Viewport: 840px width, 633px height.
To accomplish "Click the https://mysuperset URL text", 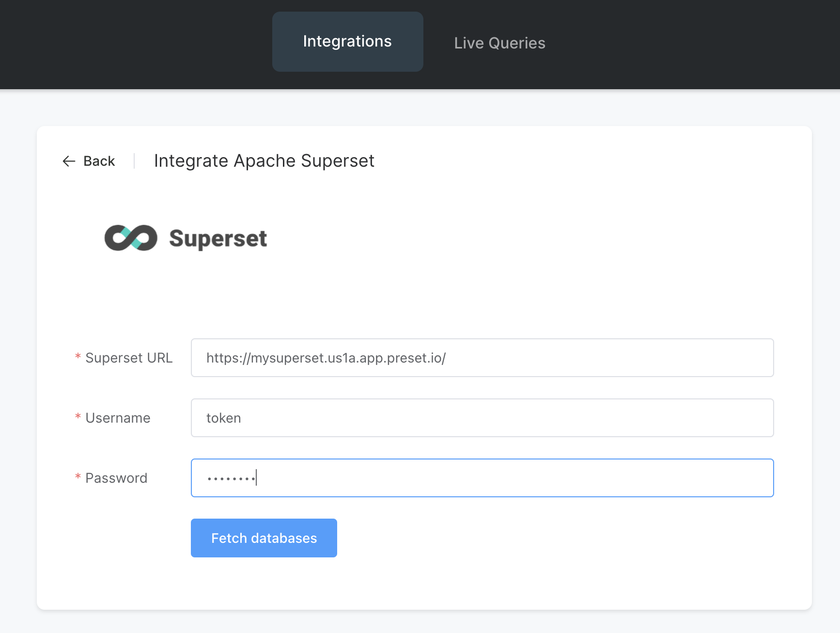I will (x=326, y=358).
